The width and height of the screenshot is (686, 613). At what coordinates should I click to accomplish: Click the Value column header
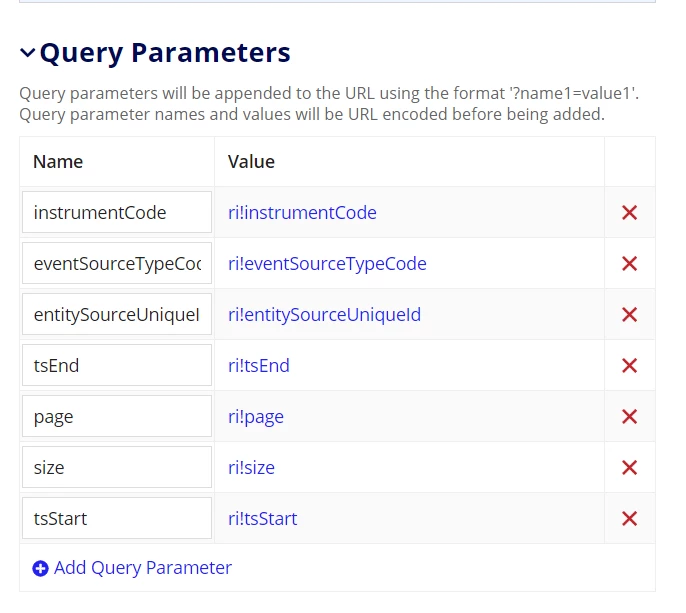click(x=251, y=161)
